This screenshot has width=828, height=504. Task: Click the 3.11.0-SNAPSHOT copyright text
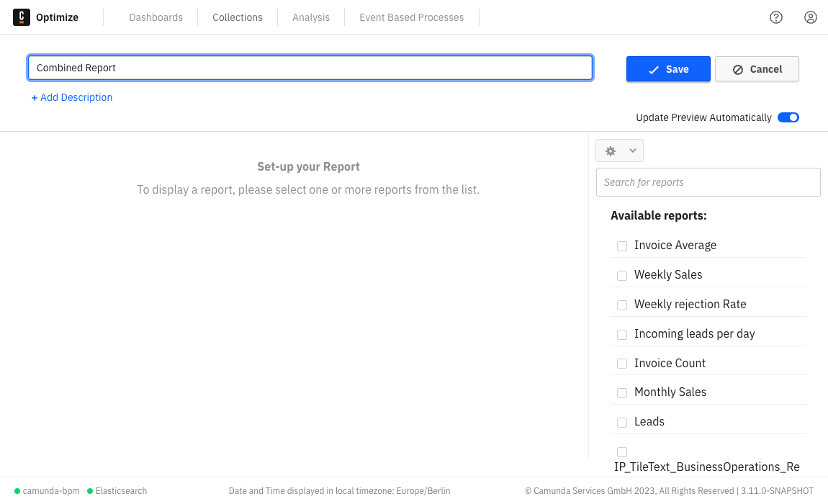669,491
